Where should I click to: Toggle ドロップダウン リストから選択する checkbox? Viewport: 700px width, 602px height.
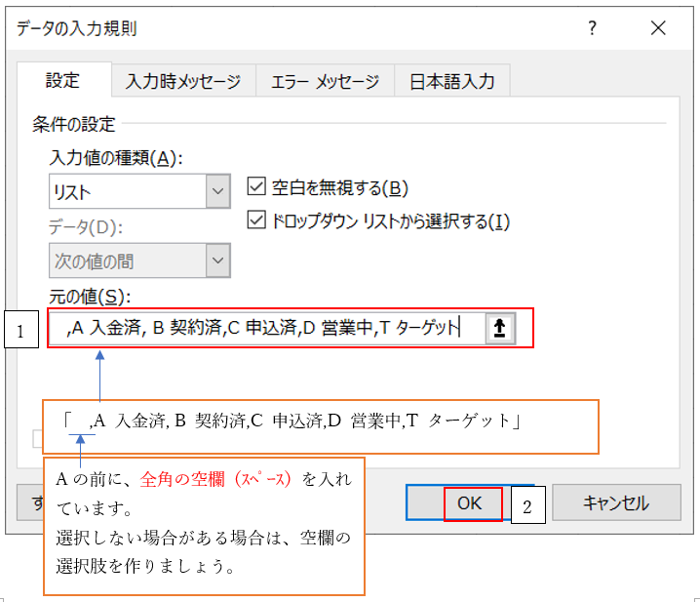(257, 221)
